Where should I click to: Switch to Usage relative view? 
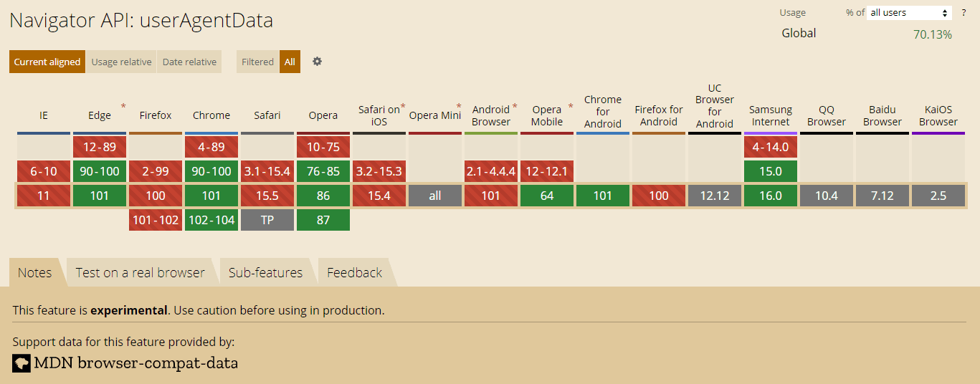(121, 62)
